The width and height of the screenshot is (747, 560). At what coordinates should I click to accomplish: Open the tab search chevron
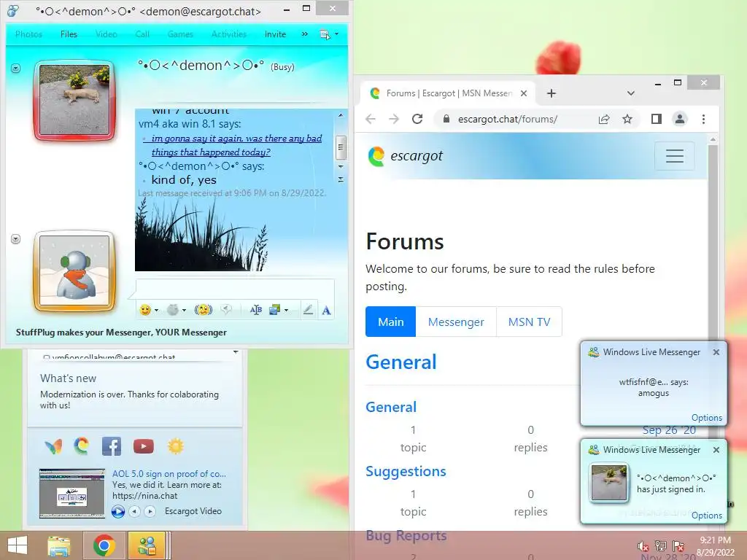coord(631,93)
